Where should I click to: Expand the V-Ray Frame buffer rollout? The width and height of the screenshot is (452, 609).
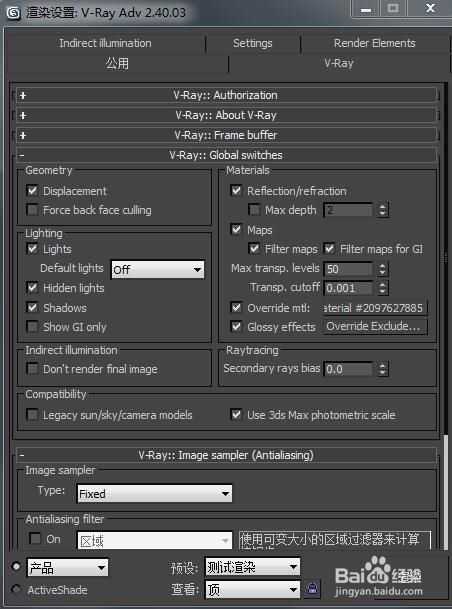click(x=226, y=135)
